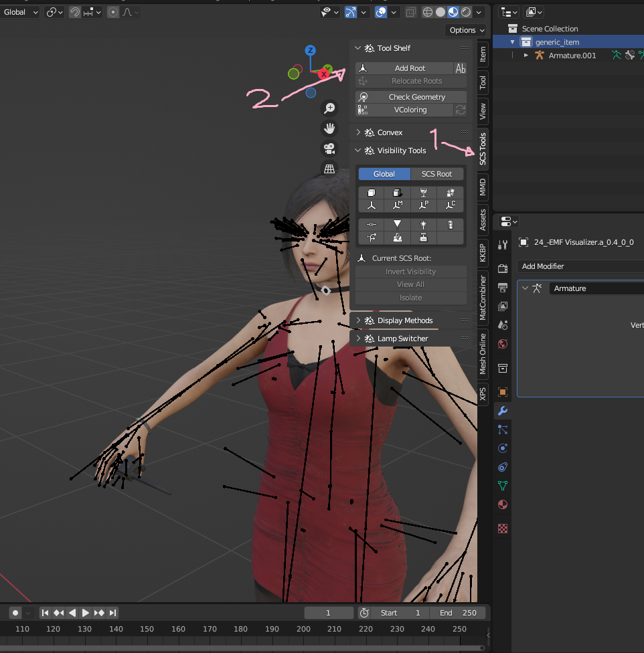Click the Add Root button
Image resolution: width=644 pixels, height=653 pixels.
[x=410, y=68]
